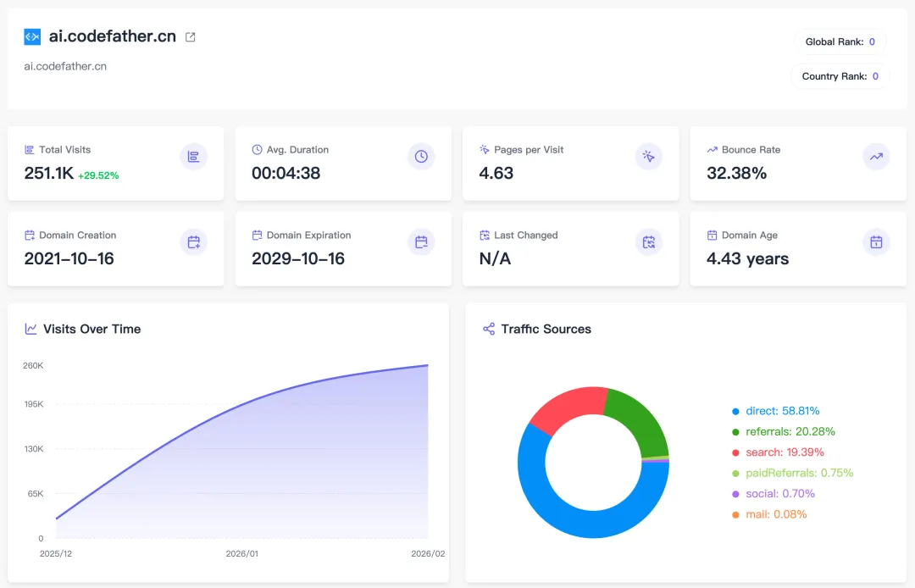Click the Domain Age calendar icon
The width and height of the screenshot is (915, 588).
(876, 242)
